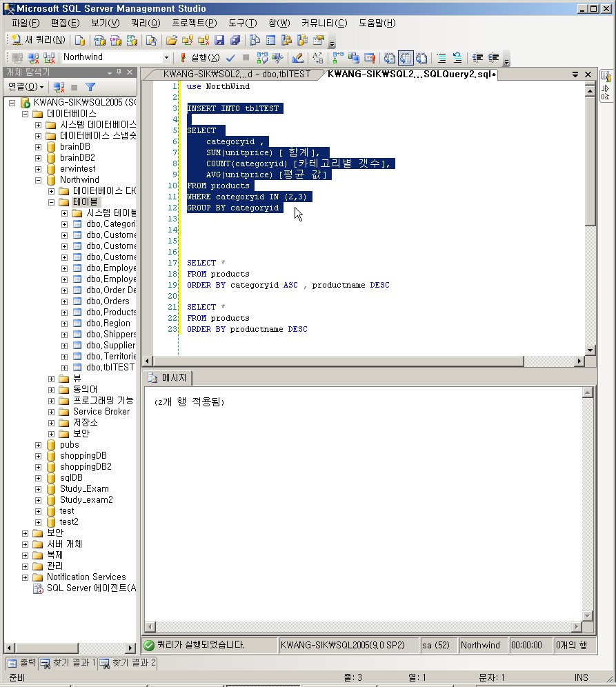
Task: Collapse the 테이블 folder node
Action: pos(51,202)
